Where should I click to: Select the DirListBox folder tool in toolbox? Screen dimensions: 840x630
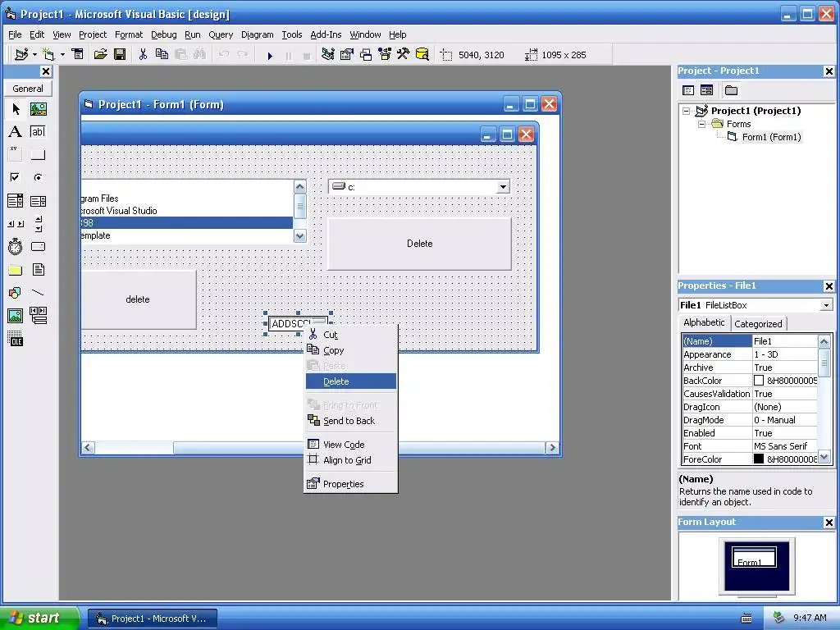tap(16, 270)
